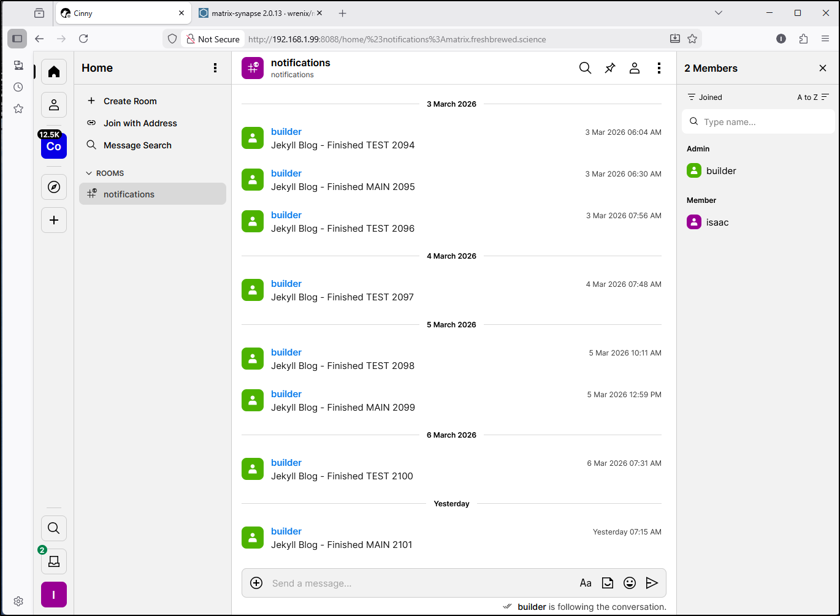Screen dimensions: 840x616
Task: Open the inbox icon with badge
Action: pyautogui.click(x=54, y=561)
